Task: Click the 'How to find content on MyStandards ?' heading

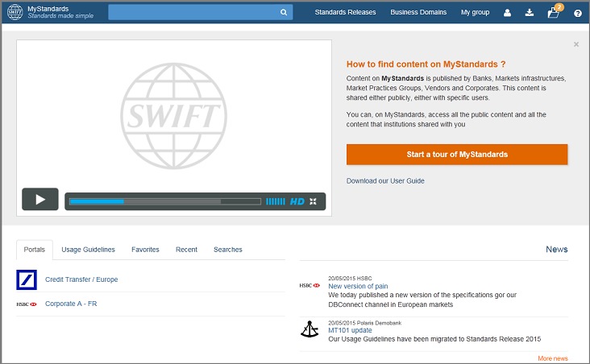Action: click(x=426, y=64)
